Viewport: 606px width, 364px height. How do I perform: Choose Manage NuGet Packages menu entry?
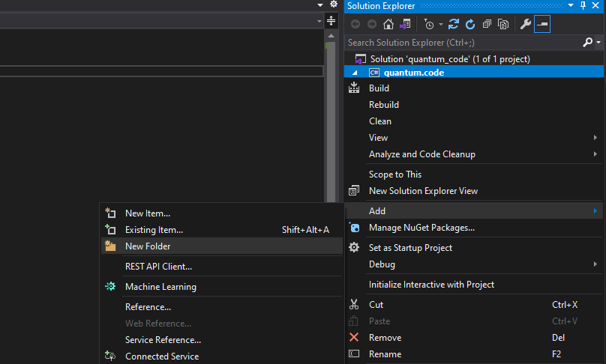421,228
